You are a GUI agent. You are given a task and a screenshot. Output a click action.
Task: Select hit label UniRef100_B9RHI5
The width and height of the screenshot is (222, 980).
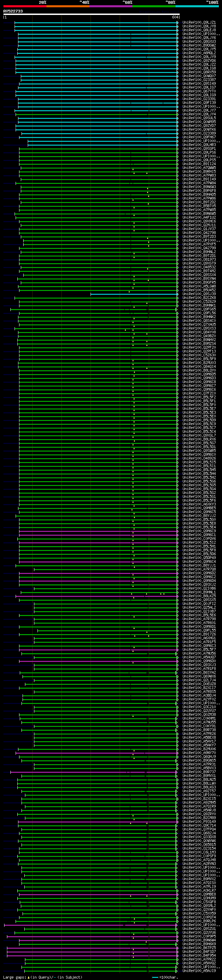[x=199, y=172]
